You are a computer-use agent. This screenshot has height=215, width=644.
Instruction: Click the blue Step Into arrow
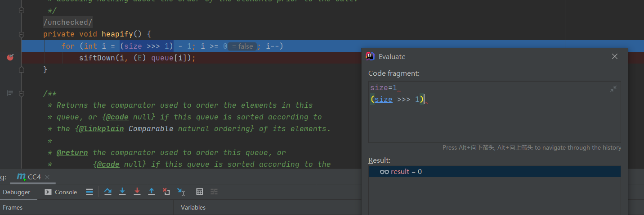tap(122, 192)
